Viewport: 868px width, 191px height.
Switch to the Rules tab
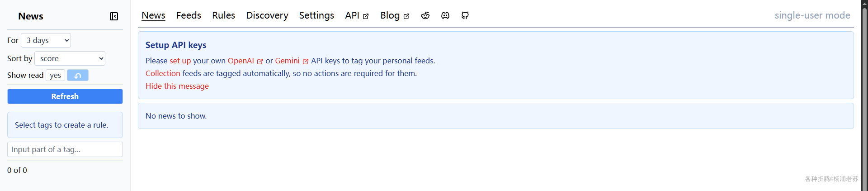point(223,15)
